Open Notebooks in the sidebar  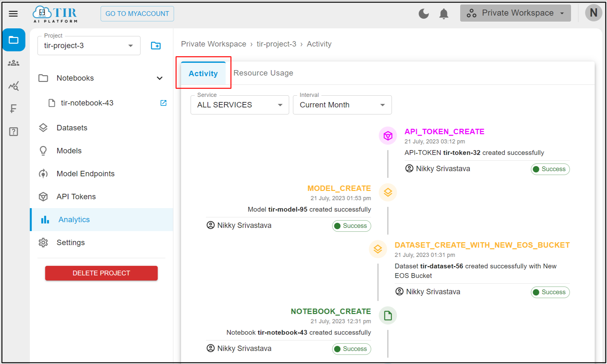pos(75,78)
